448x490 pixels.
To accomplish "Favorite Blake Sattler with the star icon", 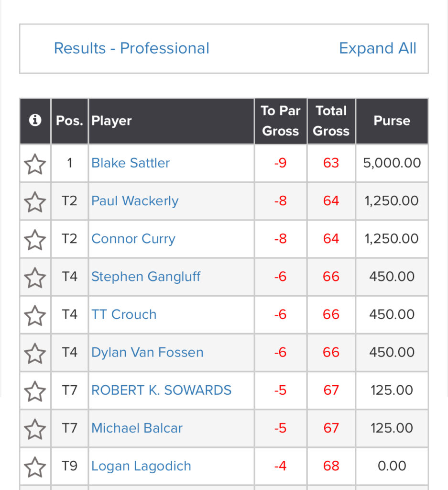I will pyautogui.click(x=35, y=164).
